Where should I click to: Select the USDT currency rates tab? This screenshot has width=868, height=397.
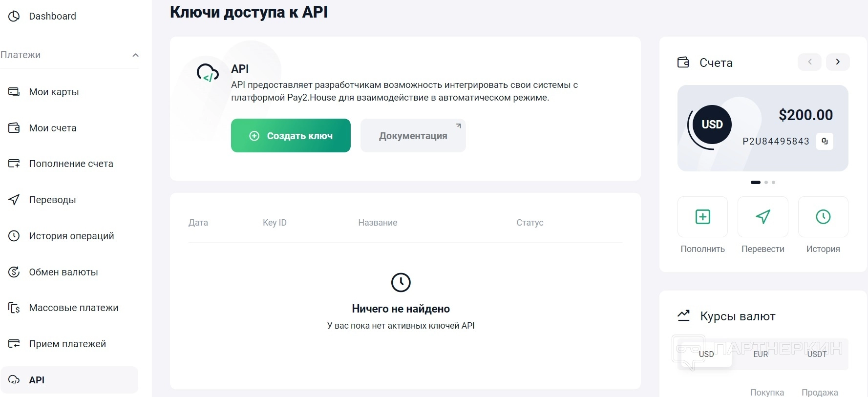tap(817, 355)
